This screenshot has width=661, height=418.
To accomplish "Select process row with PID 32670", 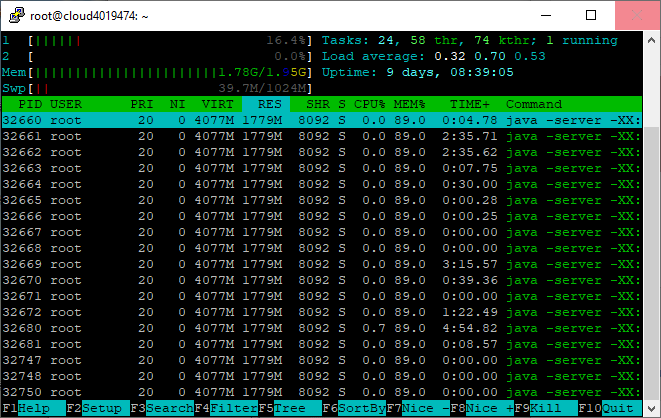I will coord(322,280).
